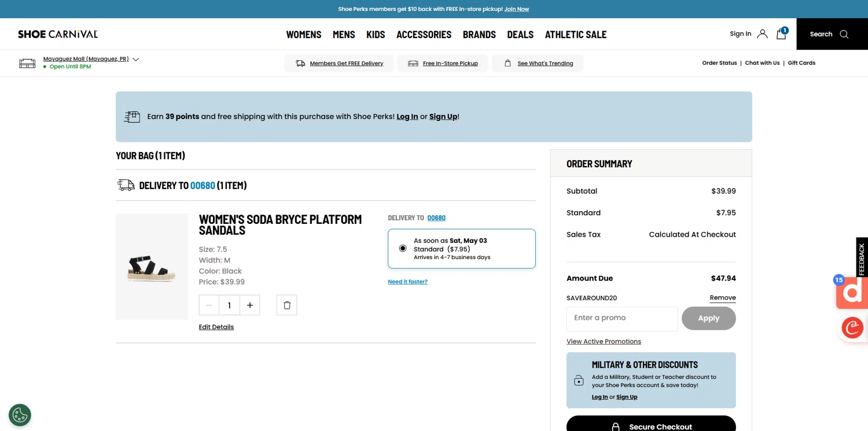Viewport: 868px width, 431px height.
Task: Click Join Now in top banner
Action: pos(517,9)
